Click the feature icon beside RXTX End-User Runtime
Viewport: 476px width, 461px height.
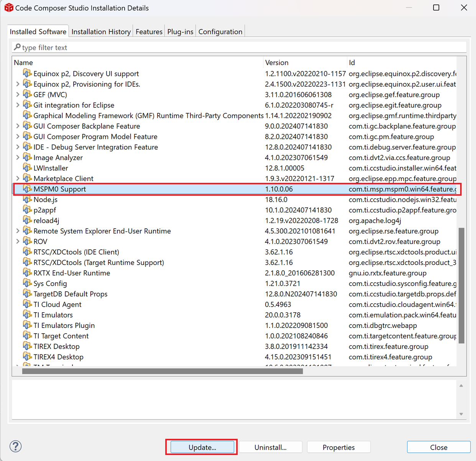27,273
